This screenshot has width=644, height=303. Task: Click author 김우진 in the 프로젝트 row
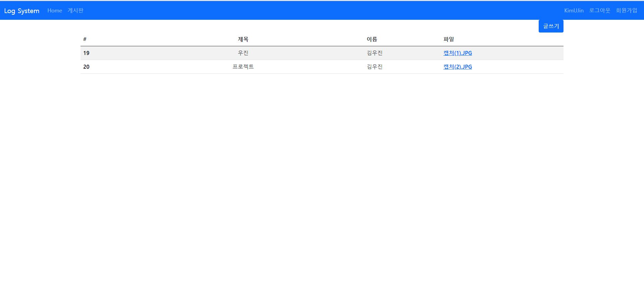click(375, 67)
